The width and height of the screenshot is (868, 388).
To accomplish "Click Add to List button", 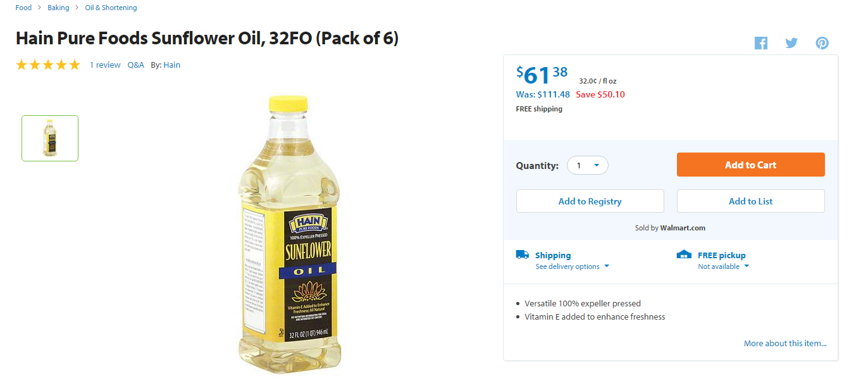I will click(750, 201).
